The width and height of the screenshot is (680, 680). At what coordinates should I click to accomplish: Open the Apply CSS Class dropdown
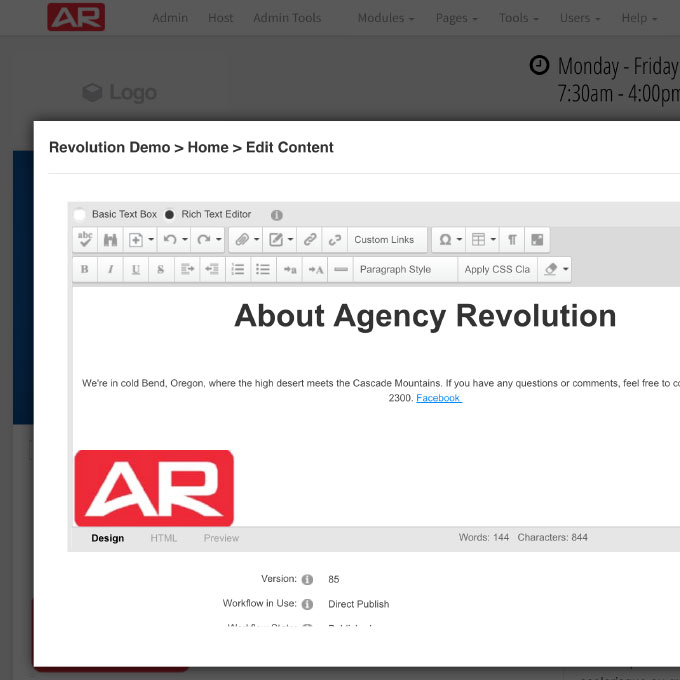(x=497, y=269)
